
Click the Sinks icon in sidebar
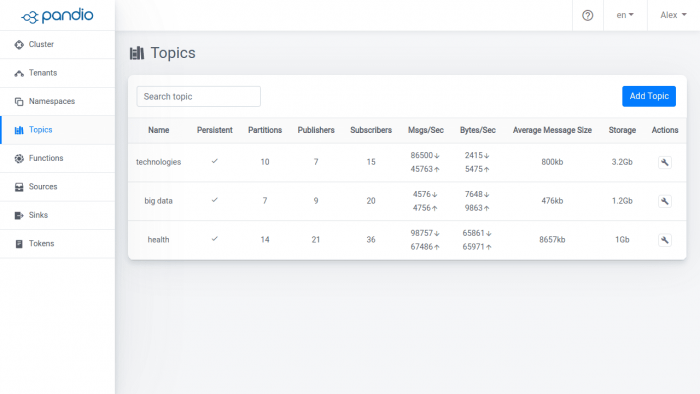pyautogui.click(x=19, y=216)
